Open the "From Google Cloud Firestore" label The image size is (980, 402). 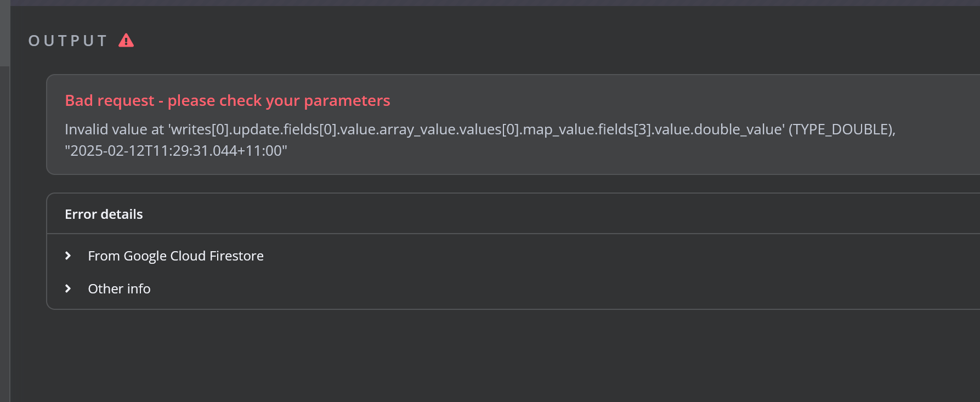coord(175,256)
